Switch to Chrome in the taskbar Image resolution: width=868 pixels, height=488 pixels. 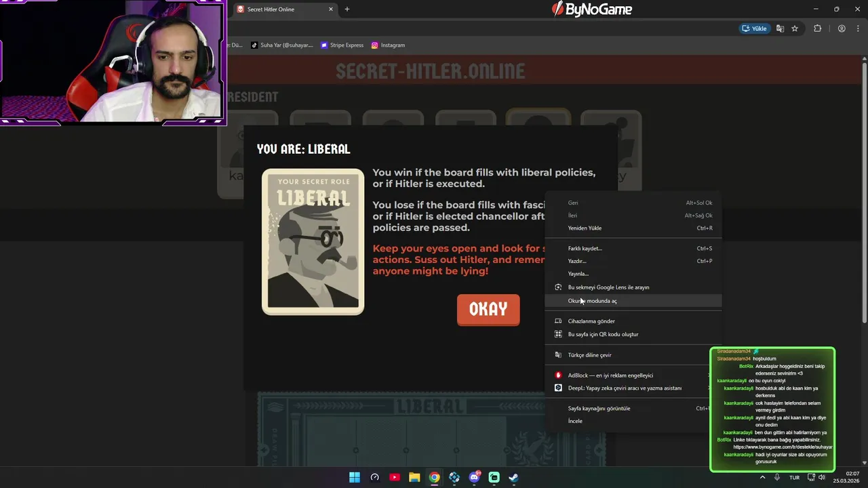[434, 477]
